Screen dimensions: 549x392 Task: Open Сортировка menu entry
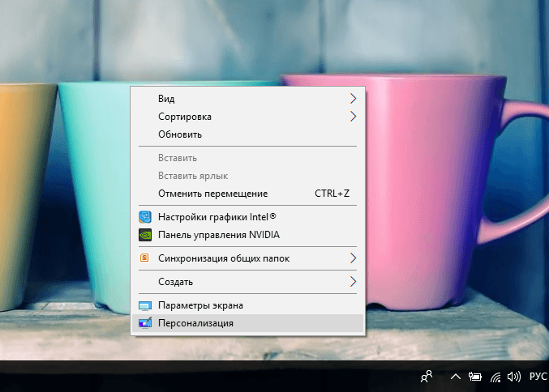(x=248, y=117)
